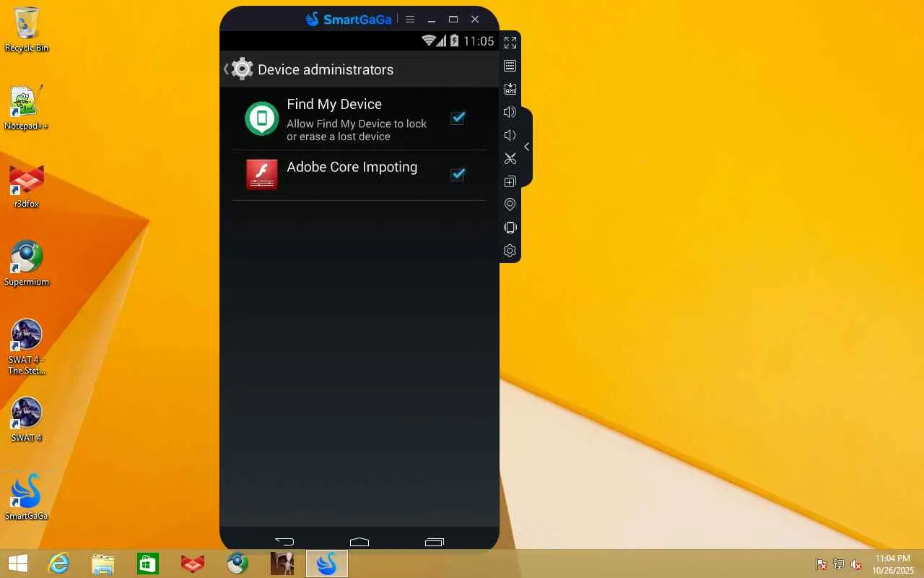Click the Device administrators title
Viewport: 924px width, 578px height.
point(326,69)
